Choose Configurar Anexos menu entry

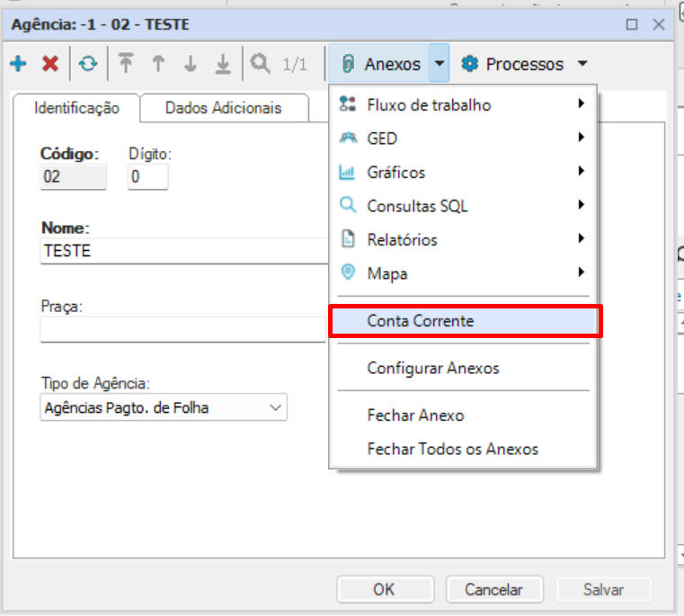(x=463, y=368)
